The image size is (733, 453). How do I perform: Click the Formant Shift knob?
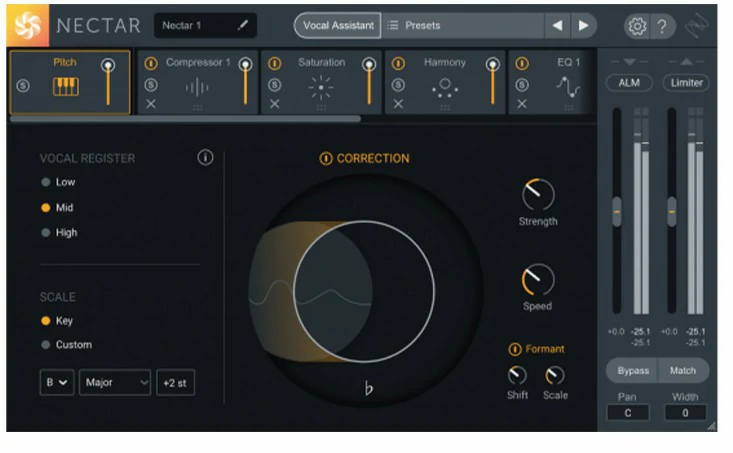517,375
